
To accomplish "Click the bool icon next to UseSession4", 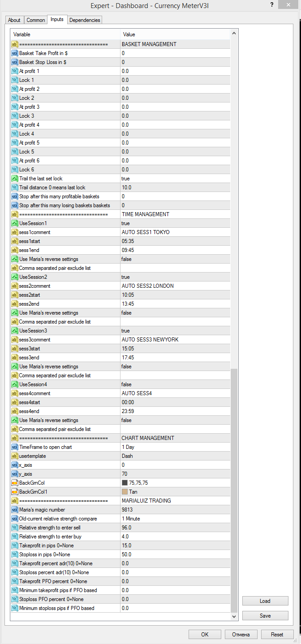I will [x=14, y=384].
